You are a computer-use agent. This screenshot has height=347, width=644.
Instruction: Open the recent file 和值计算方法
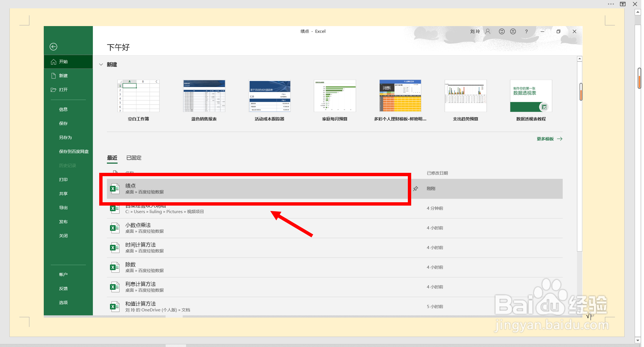click(335, 307)
